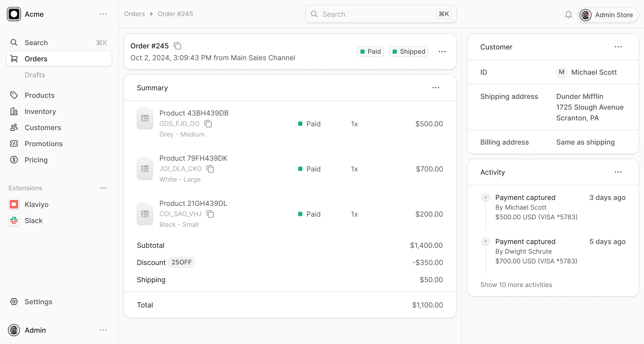Open order header actions menu

[x=442, y=52]
